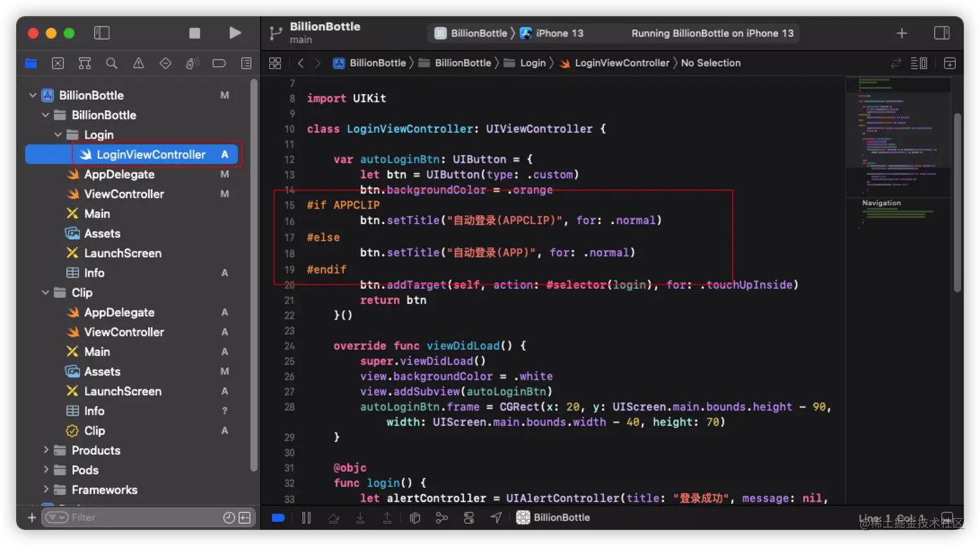Expand the Frameworks folder

tap(45, 490)
